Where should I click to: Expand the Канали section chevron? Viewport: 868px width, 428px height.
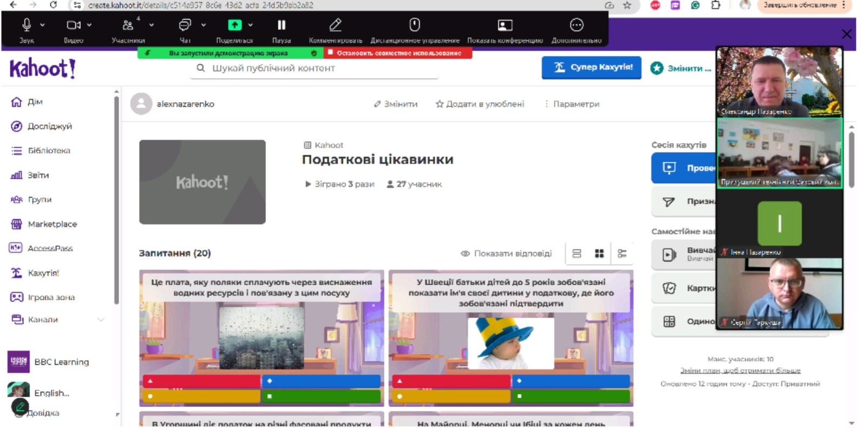(x=101, y=320)
